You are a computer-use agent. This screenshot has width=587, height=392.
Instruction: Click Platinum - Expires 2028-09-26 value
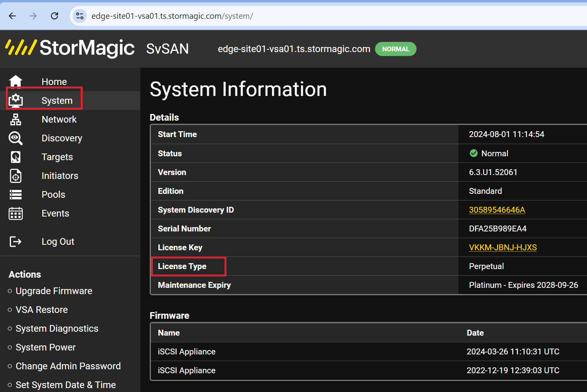click(x=524, y=285)
